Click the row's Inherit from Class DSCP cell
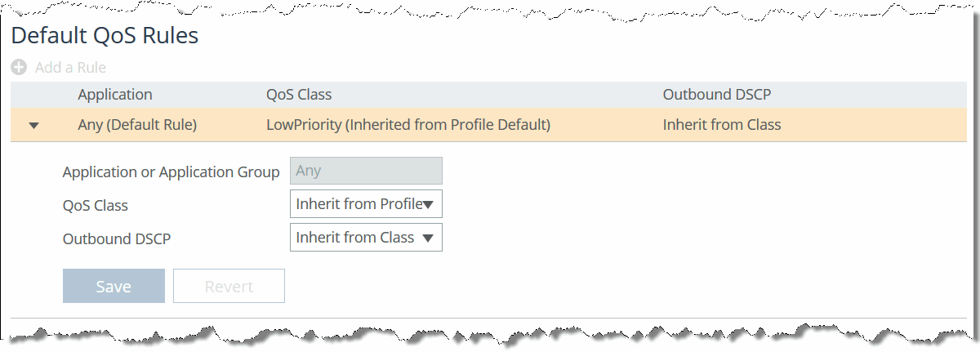980x352 pixels. (722, 125)
